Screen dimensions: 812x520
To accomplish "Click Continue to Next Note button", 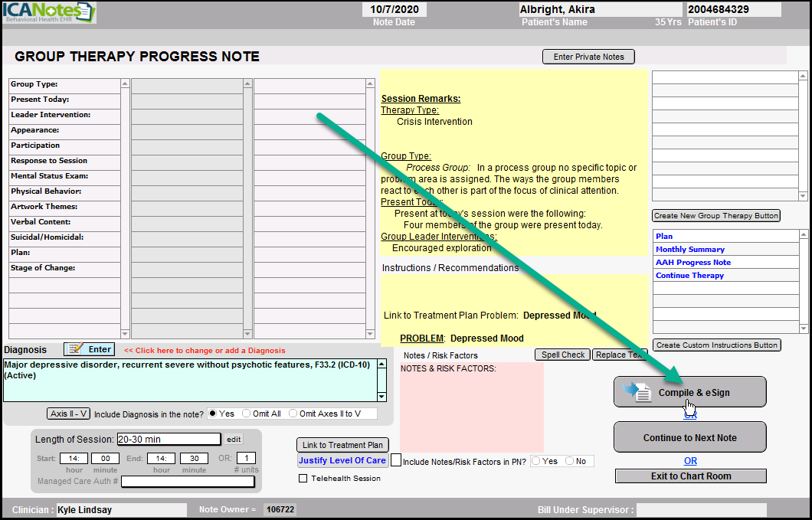I will pyautogui.click(x=689, y=438).
